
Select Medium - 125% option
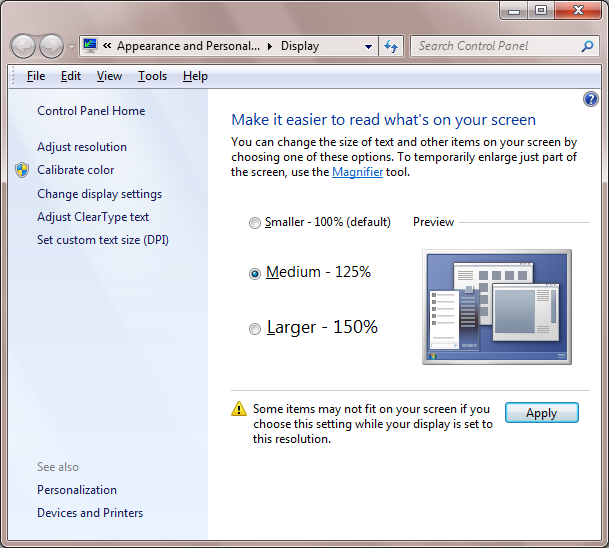(310, 272)
